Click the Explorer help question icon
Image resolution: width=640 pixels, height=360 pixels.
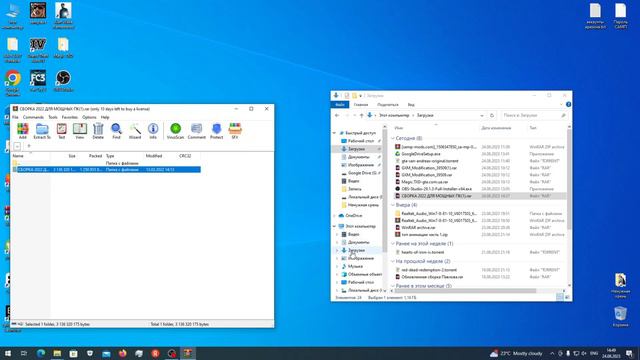point(568,104)
